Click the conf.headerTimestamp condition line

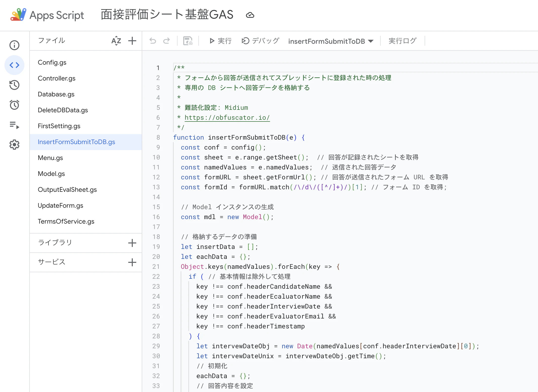(x=250, y=326)
